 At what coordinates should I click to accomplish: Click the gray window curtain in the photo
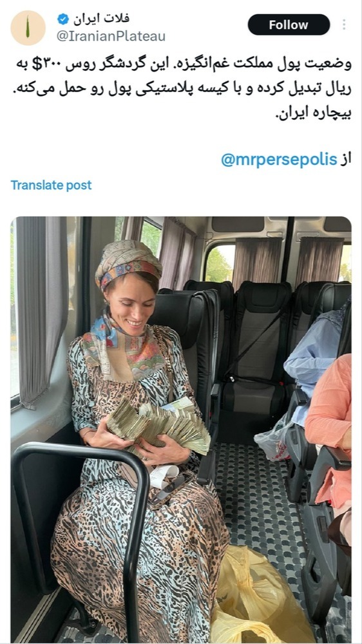(x=42, y=312)
